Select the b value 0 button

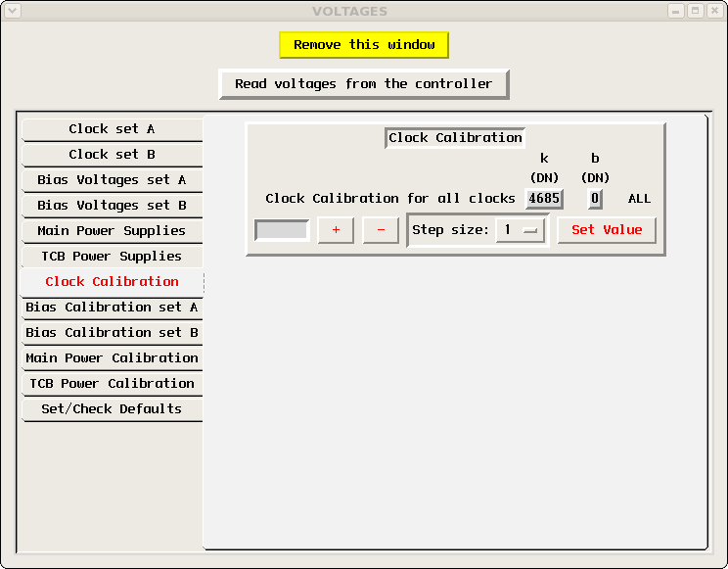point(595,199)
